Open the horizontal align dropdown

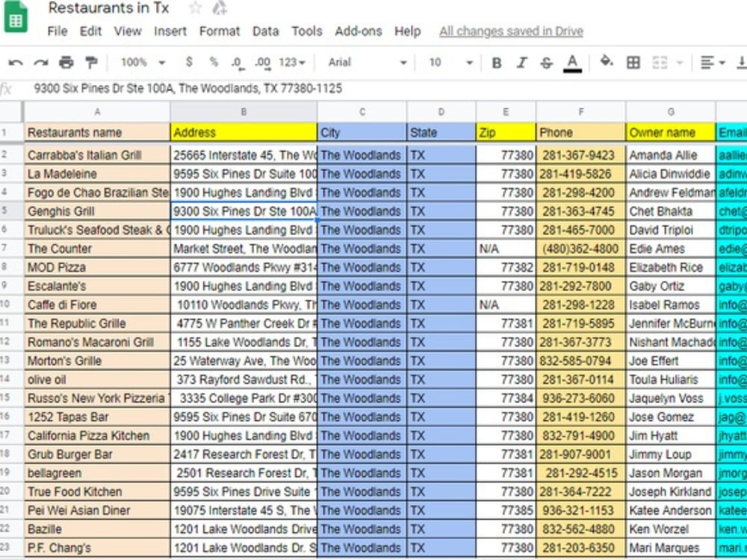pyautogui.click(x=713, y=63)
